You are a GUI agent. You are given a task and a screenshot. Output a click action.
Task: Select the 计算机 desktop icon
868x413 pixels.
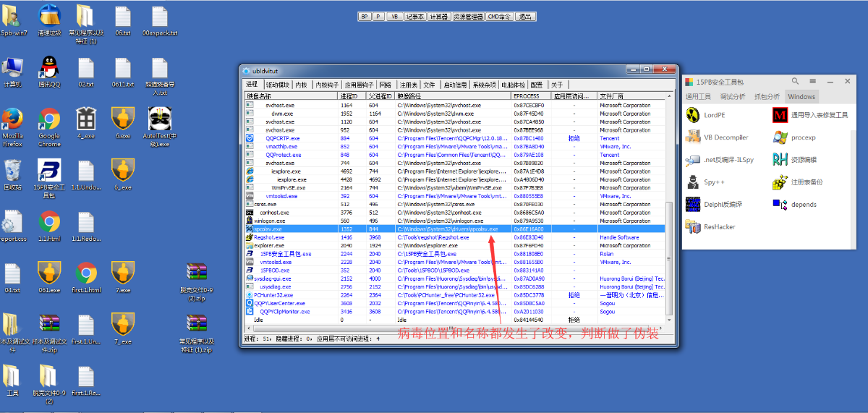12,72
